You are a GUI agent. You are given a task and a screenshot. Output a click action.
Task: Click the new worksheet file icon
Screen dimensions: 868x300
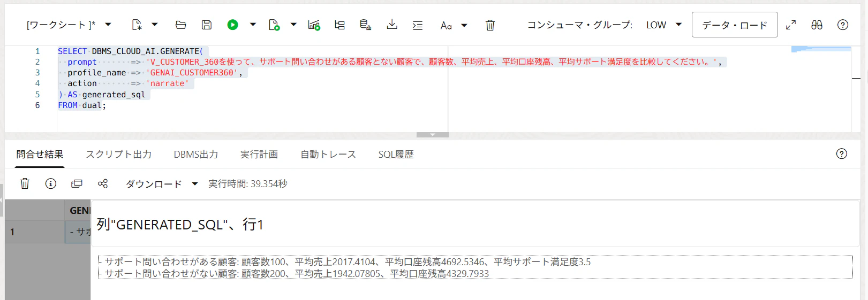[x=137, y=25]
